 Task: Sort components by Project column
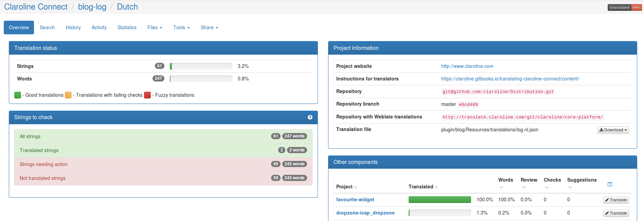(347, 187)
